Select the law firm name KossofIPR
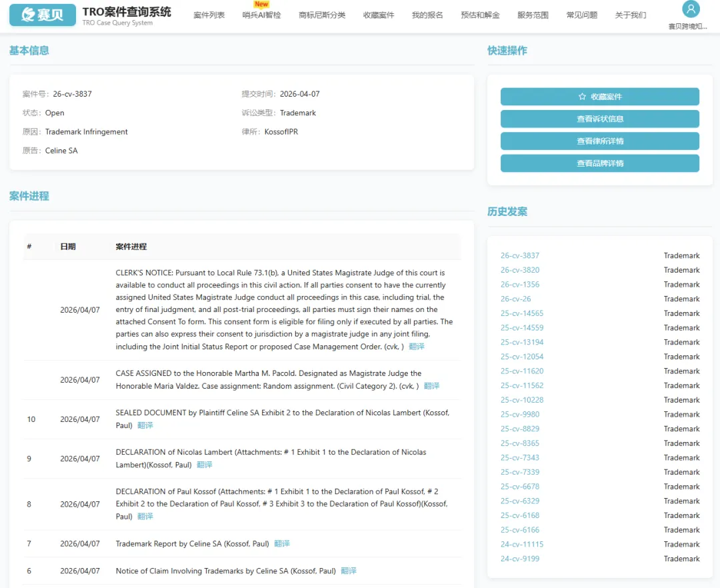720x588 pixels. [281, 132]
